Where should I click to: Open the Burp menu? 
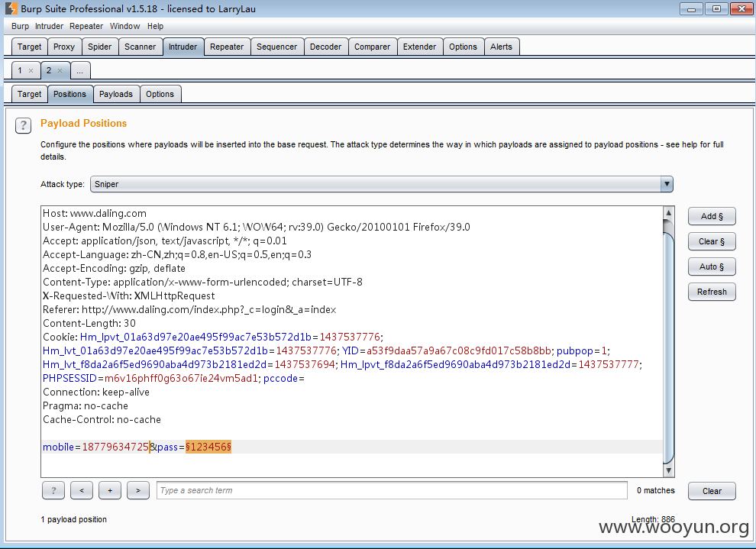(20, 26)
